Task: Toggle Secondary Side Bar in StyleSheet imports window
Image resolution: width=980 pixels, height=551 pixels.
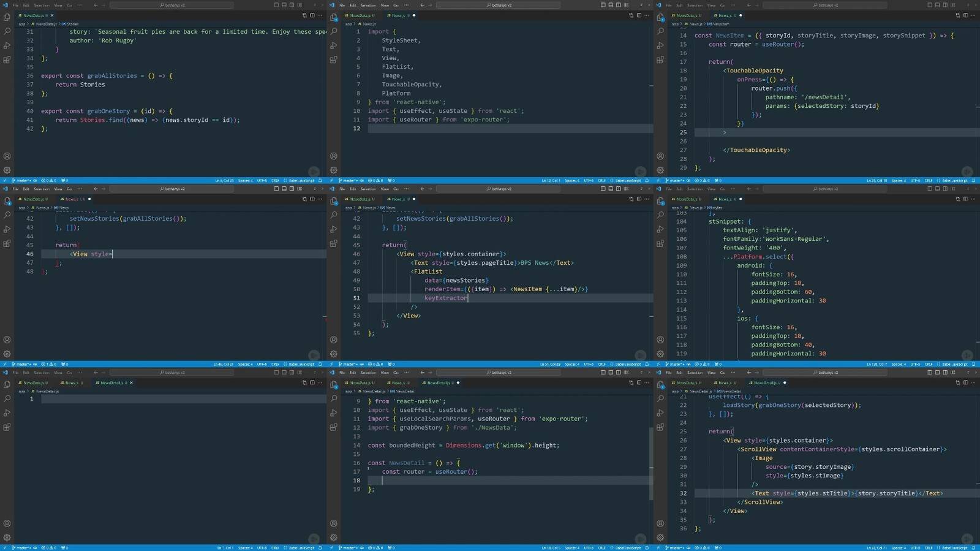Action: pos(619,5)
